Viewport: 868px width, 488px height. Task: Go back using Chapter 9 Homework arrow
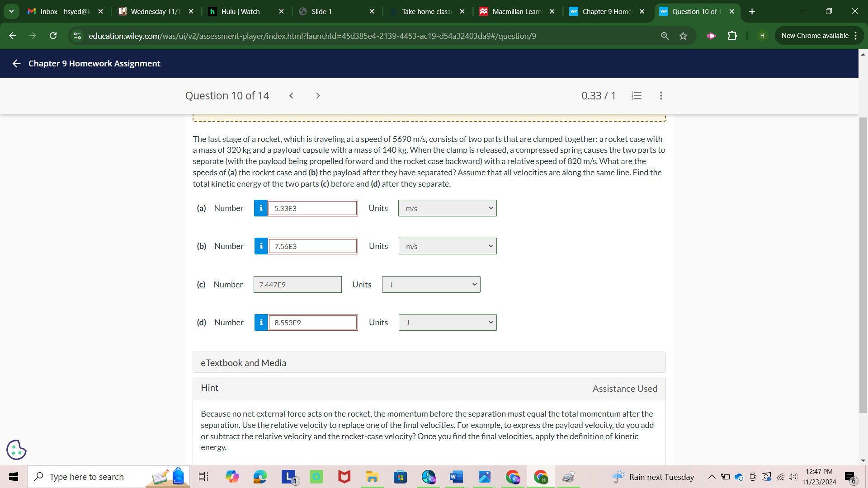point(17,64)
